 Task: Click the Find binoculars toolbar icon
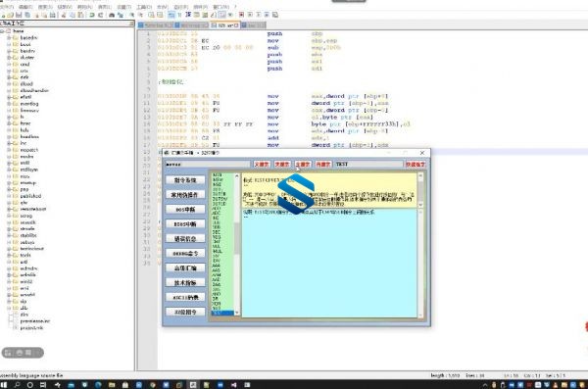[x=112, y=15]
